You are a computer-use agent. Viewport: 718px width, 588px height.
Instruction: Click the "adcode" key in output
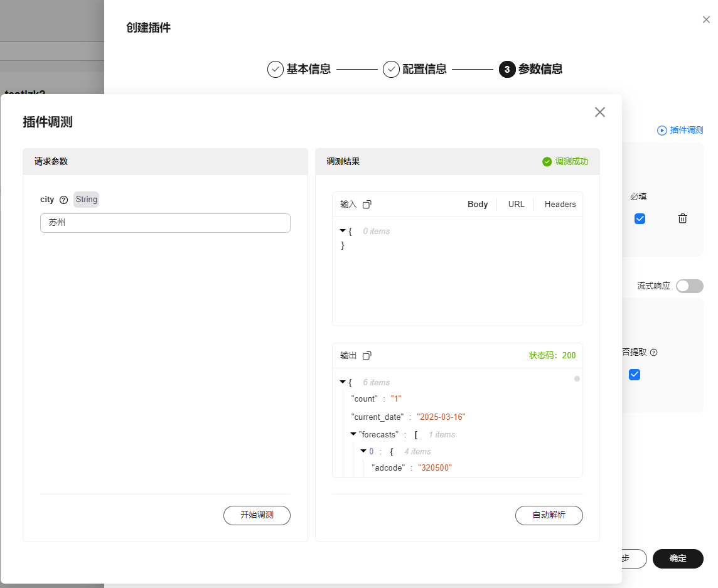[388, 468]
